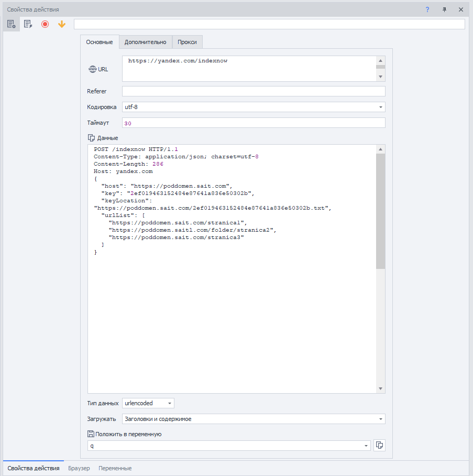Expand the Загружать dropdown
This screenshot has height=476, width=473.
point(380,419)
